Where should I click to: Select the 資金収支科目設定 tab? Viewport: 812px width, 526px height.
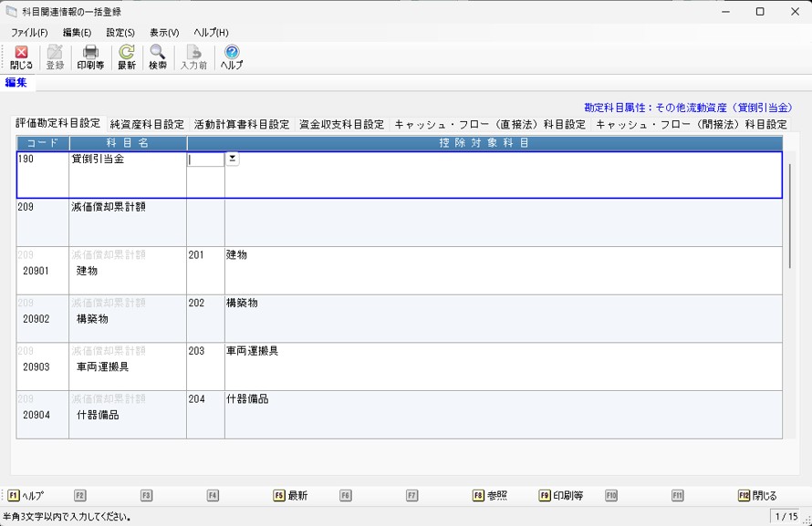point(342,125)
